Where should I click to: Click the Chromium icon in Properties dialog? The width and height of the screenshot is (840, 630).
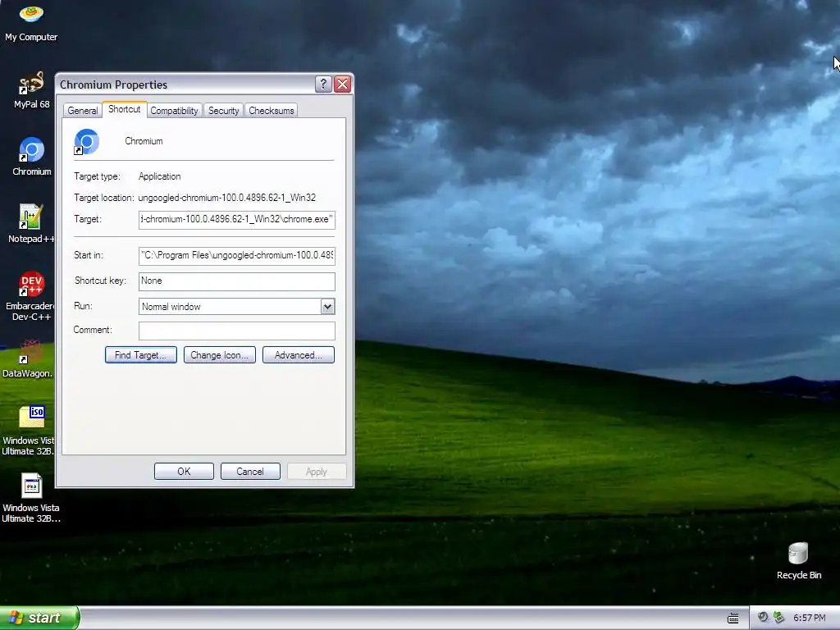[x=86, y=142]
